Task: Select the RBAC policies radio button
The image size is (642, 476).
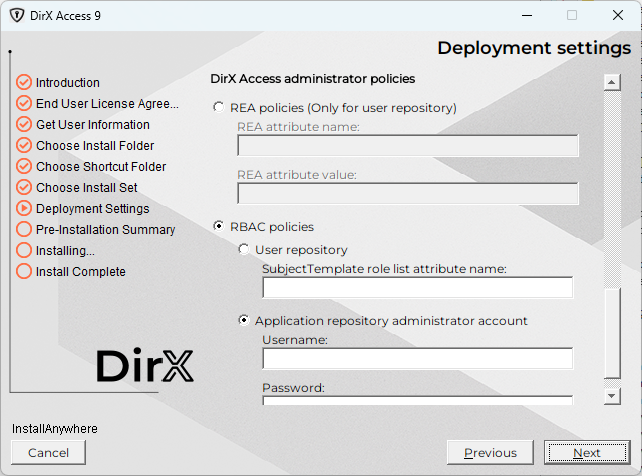Action: [219, 227]
